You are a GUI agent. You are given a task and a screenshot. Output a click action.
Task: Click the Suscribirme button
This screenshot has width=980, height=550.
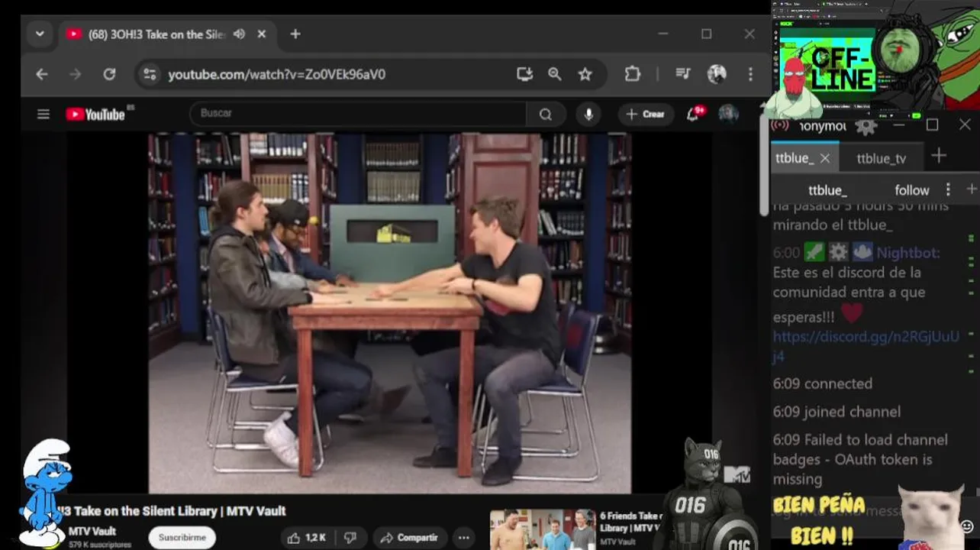182,537
